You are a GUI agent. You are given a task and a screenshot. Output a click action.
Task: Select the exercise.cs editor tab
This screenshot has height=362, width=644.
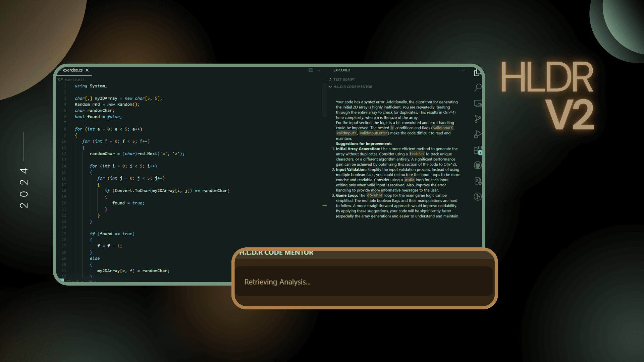73,70
